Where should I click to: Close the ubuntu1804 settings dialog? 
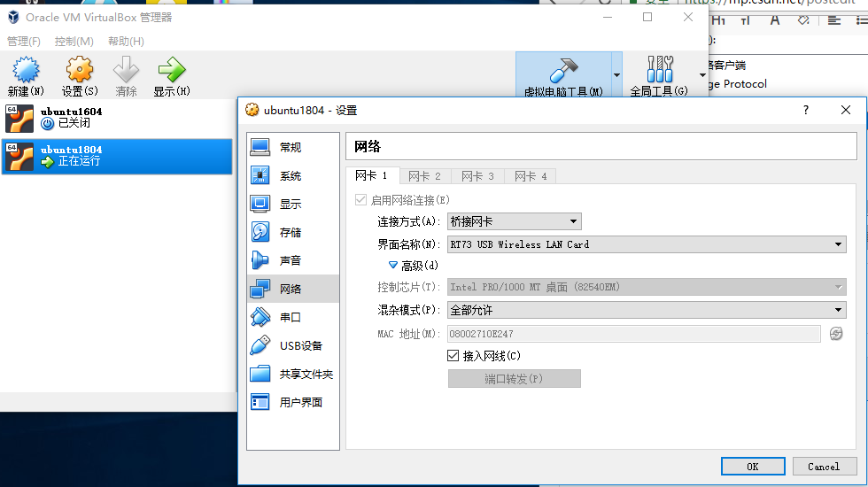(846, 110)
